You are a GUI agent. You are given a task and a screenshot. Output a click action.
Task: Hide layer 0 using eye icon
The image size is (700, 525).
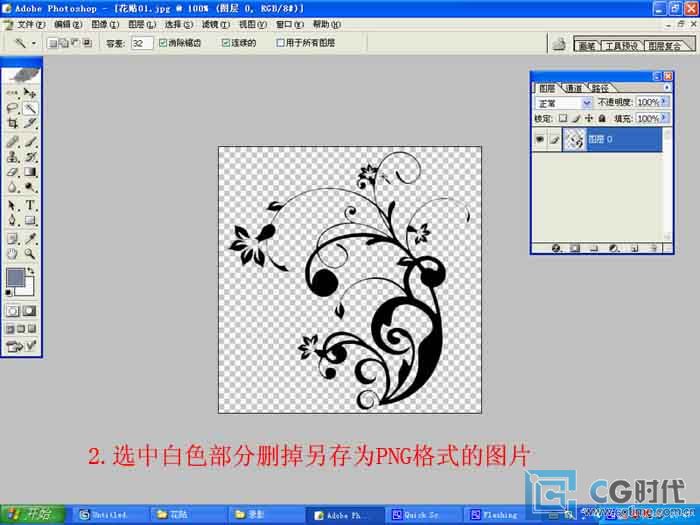point(540,139)
